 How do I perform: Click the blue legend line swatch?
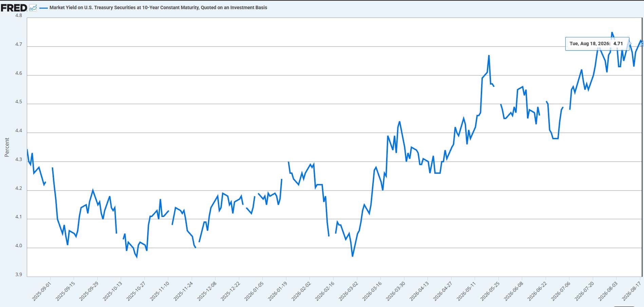[x=43, y=8]
